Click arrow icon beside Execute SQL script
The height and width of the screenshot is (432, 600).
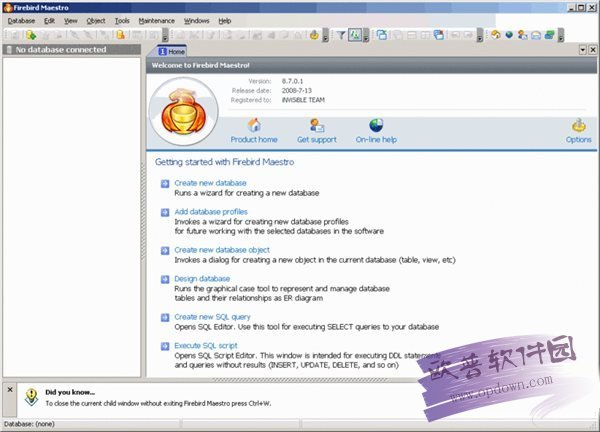(x=165, y=346)
